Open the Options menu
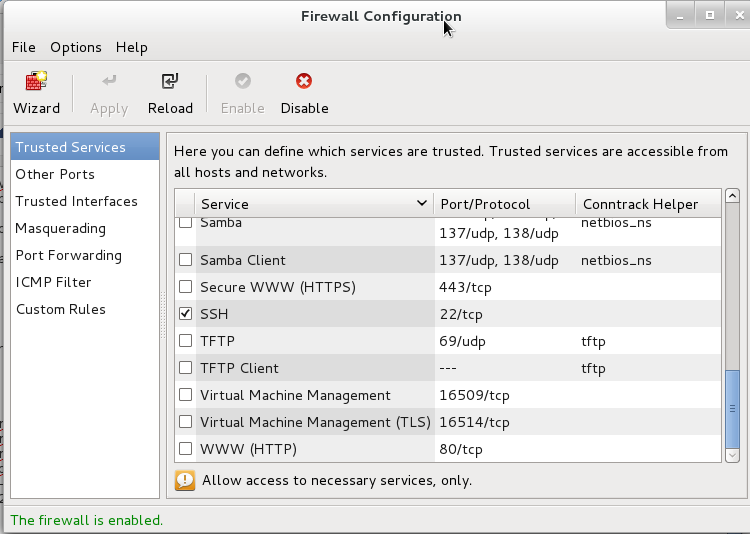 (76, 47)
